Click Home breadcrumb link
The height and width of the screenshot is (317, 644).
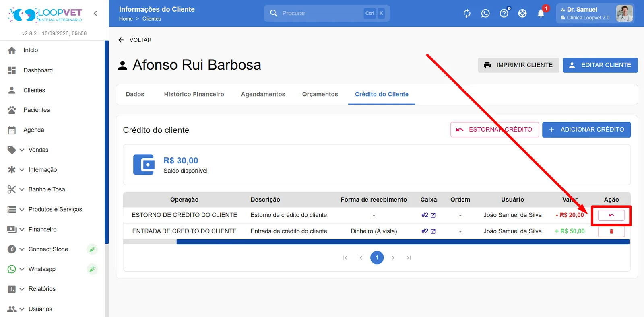click(126, 19)
